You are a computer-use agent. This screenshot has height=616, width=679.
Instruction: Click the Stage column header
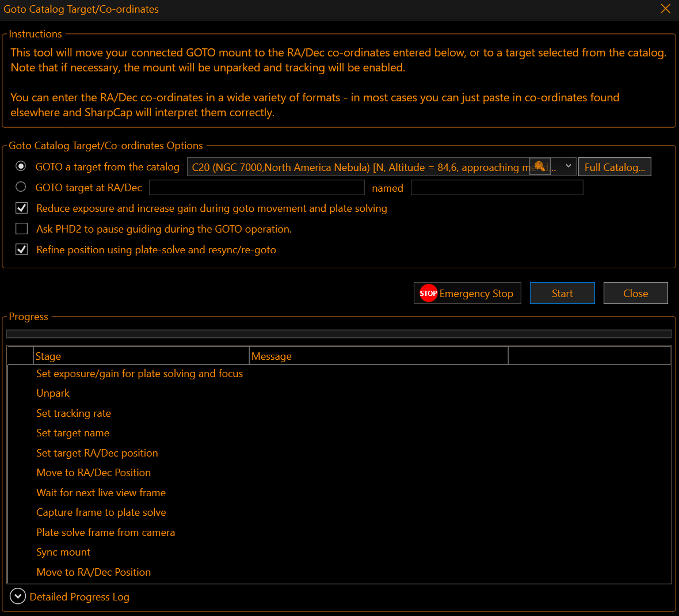(x=141, y=356)
